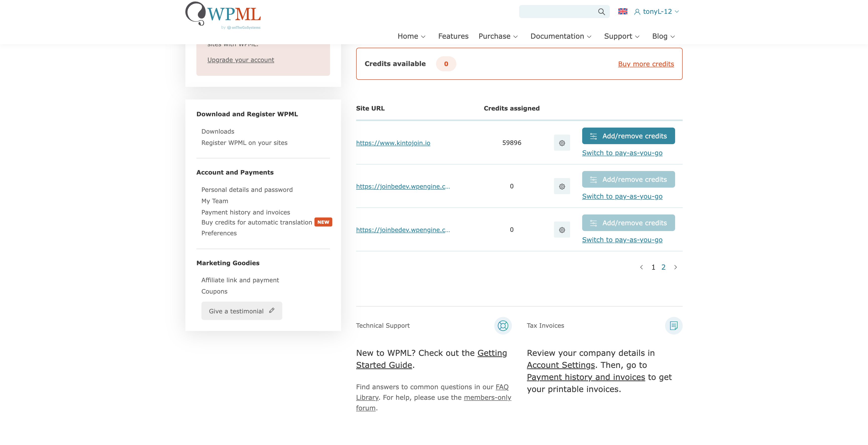Open the Getting Started Guide link
The width and height of the screenshot is (868, 445).
(431, 359)
